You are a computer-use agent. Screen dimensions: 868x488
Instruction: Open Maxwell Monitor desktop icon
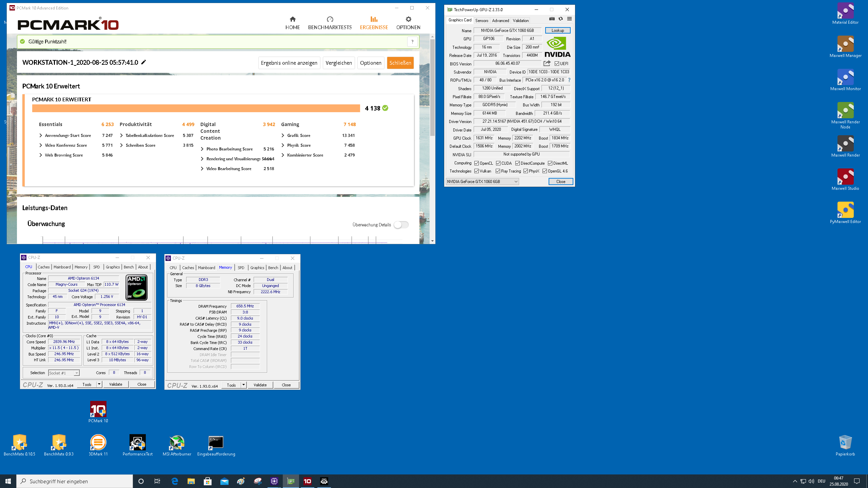pyautogui.click(x=845, y=80)
